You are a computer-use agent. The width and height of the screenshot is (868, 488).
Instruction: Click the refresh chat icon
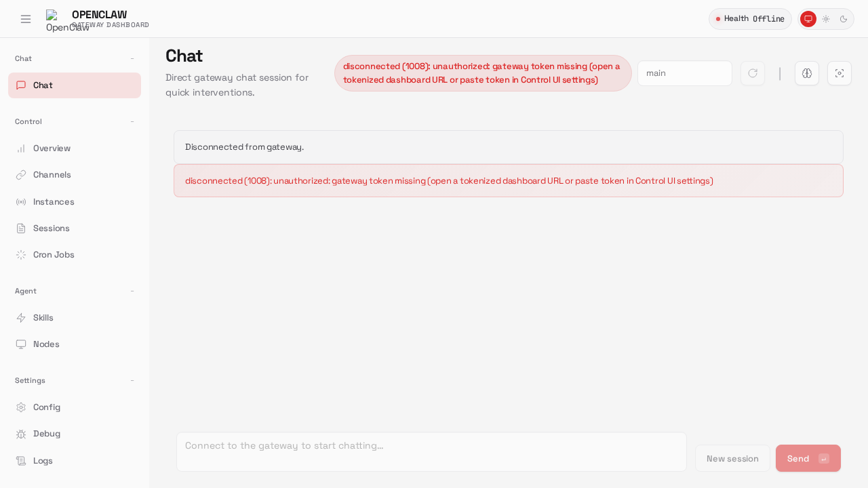[x=753, y=73]
